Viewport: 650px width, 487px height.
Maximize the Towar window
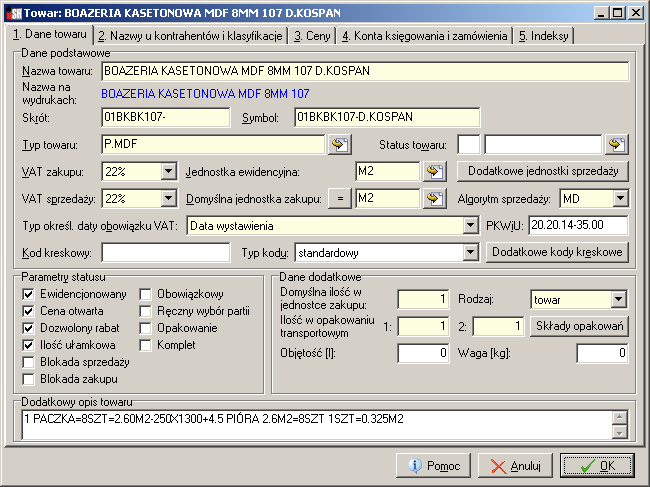point(617,13)
